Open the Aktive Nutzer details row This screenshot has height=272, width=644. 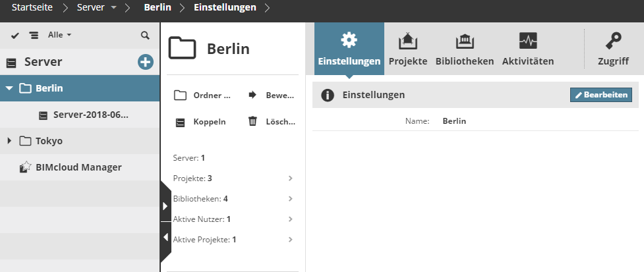tap(233, 219)
